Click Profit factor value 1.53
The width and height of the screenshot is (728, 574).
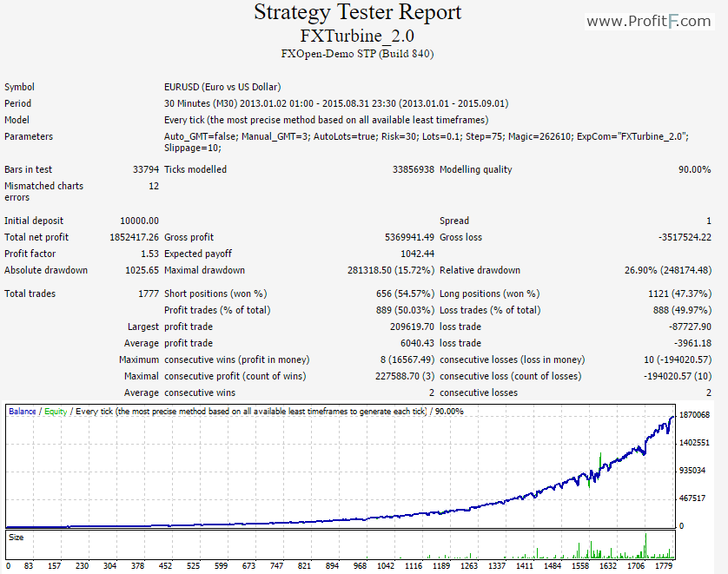(150, 254)
